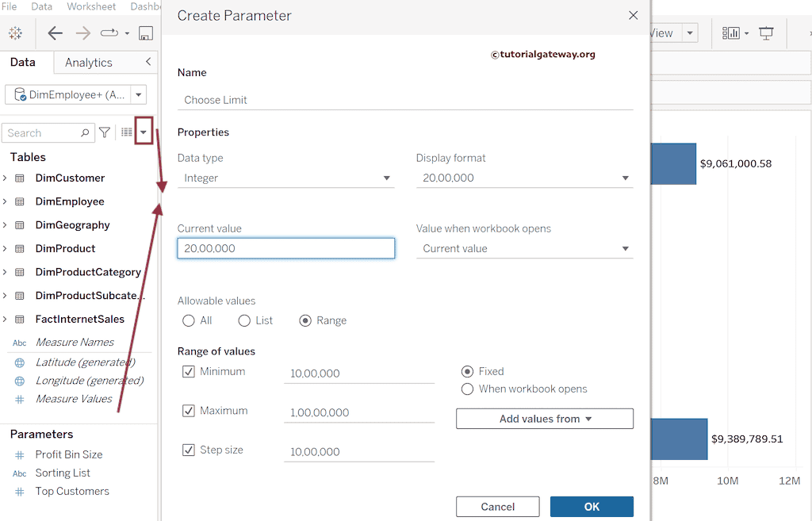The height and width of the screenshot is (521, 812).
Task: Open the Add values from dropdown
Action: pos(544,418)
